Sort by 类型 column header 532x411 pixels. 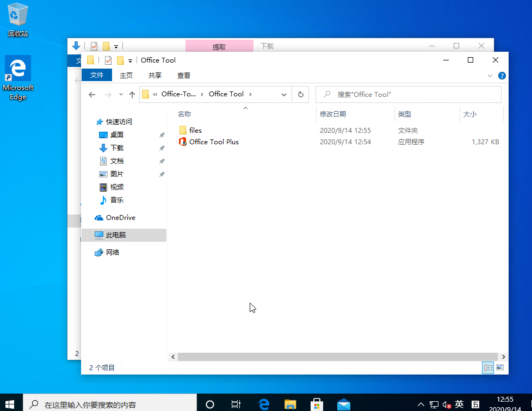coord(404,114)
